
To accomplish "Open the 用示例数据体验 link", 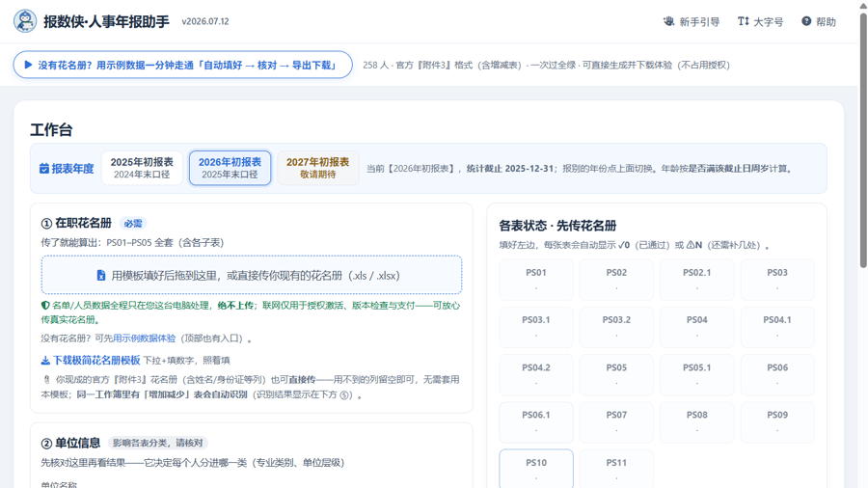I will click(144, 339).
